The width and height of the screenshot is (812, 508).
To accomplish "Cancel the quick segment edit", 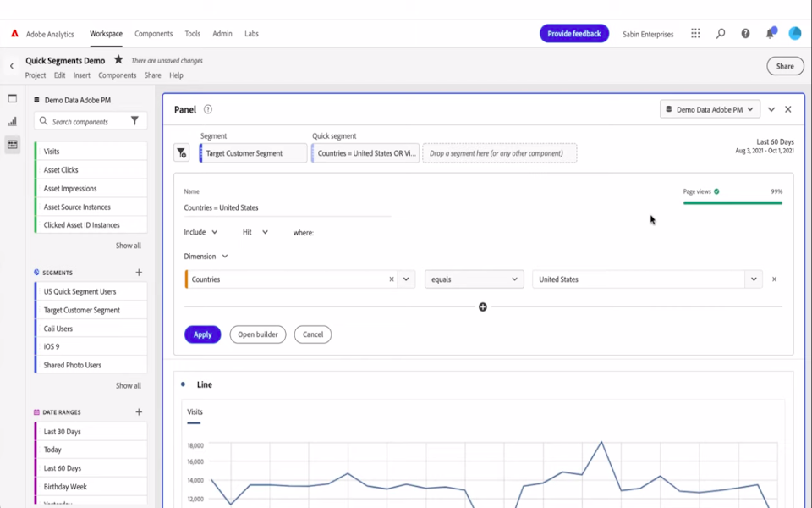I will click(x=313, y=334).
